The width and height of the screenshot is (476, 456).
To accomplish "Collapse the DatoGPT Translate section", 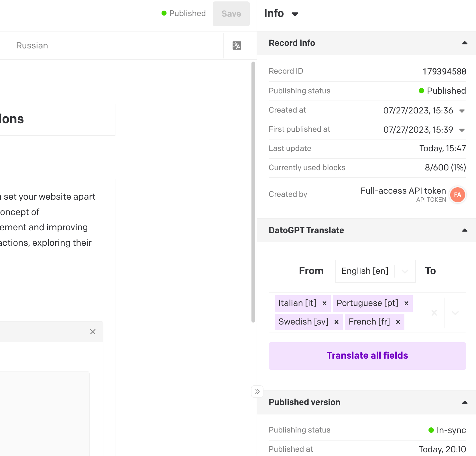I will coord(465,230).
